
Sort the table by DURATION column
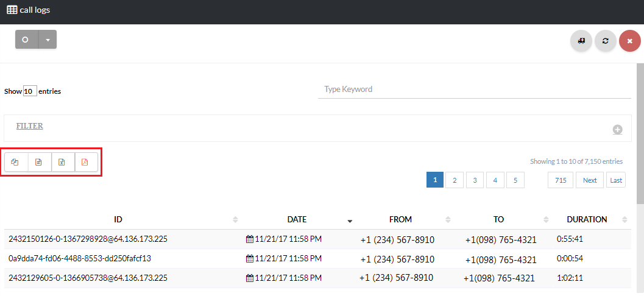click(586, 219)
